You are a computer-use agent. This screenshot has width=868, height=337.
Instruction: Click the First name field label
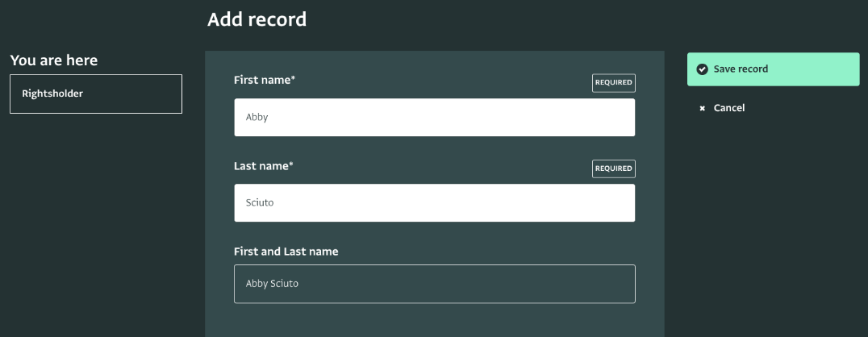click(x=261, y=80)
